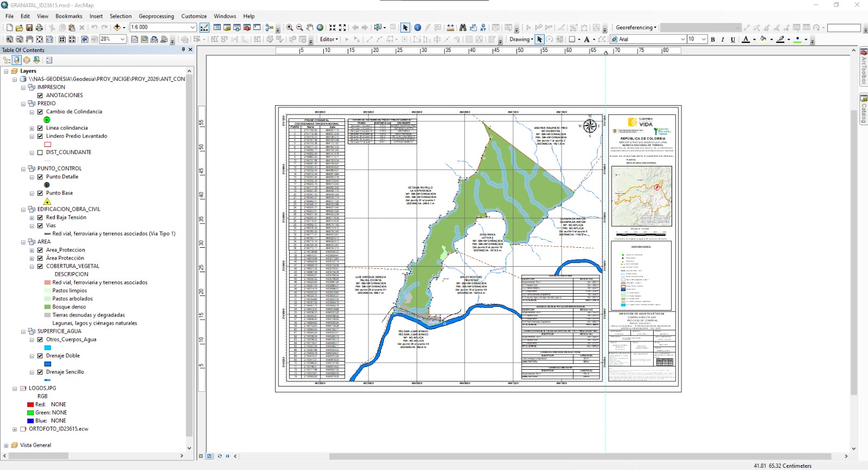Select the Identify tool
The height and width of the screenshot is (470, 868).
(417, 27)
